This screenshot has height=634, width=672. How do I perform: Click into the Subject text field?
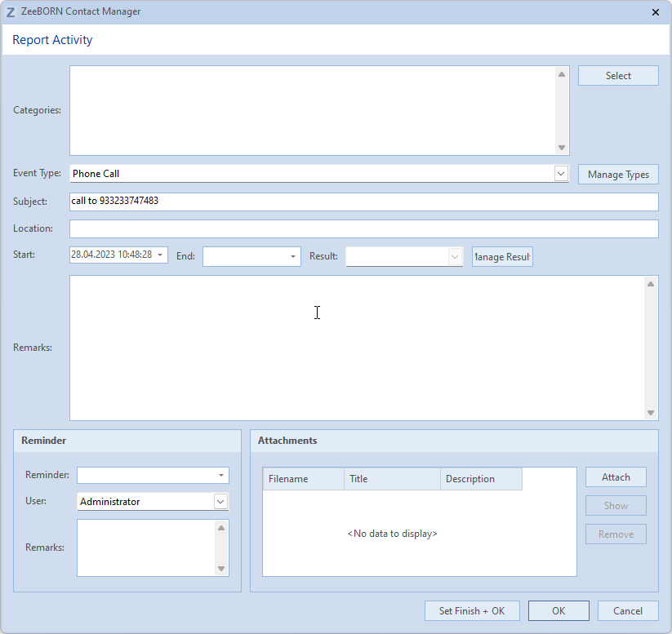[x=363, y=201]
